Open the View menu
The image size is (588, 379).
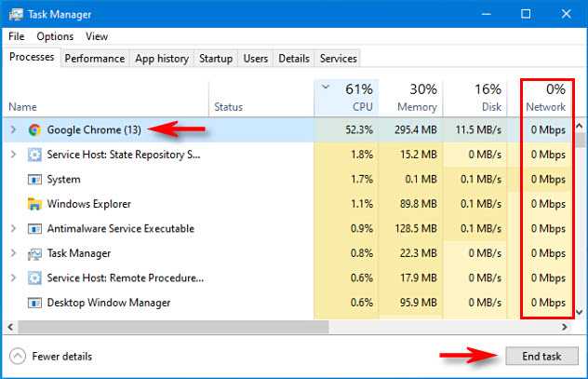pos(97,36)
